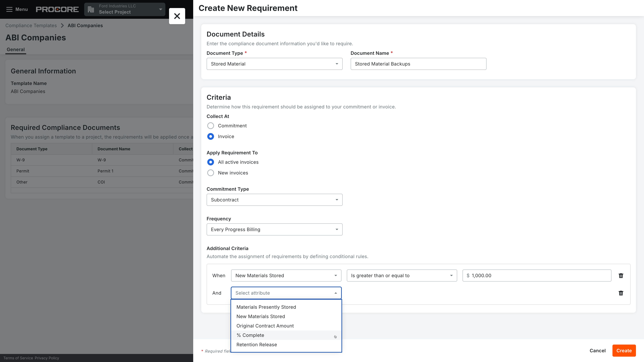Select % Complete from the attribute list
This screenshot has width=644, height=362.
[250, 335]
